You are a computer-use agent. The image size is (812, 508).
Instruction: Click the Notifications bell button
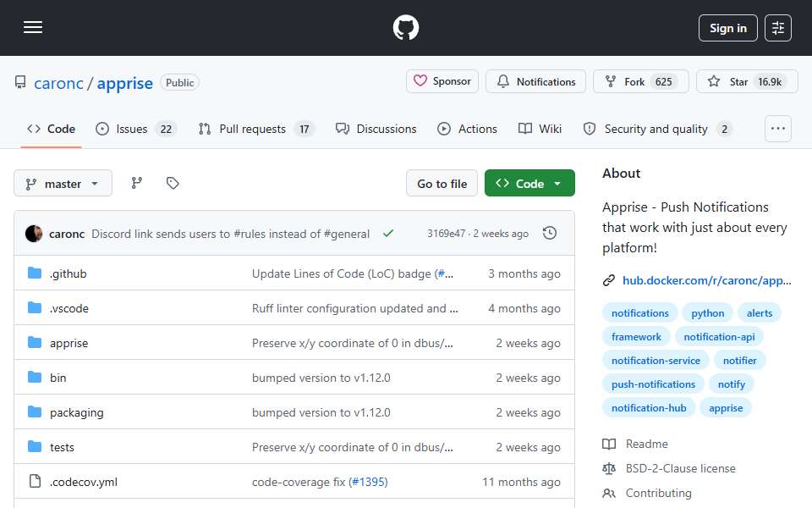(535, 81)
